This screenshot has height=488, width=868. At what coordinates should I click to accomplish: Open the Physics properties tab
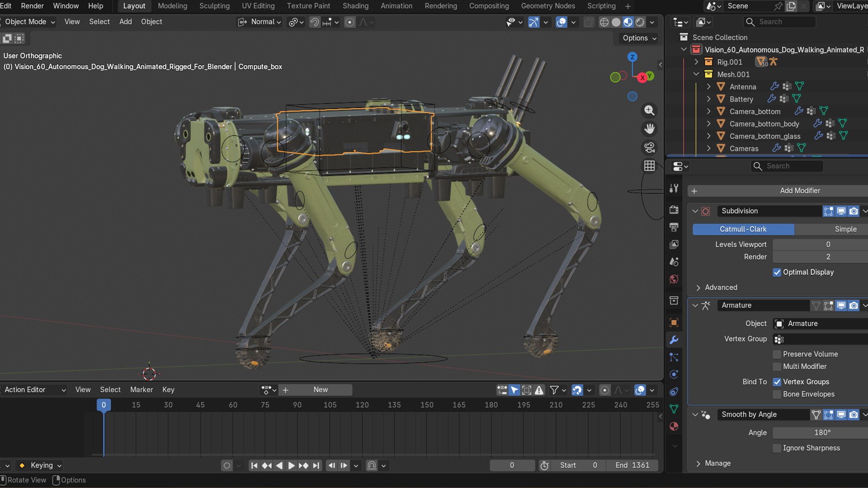674,374
